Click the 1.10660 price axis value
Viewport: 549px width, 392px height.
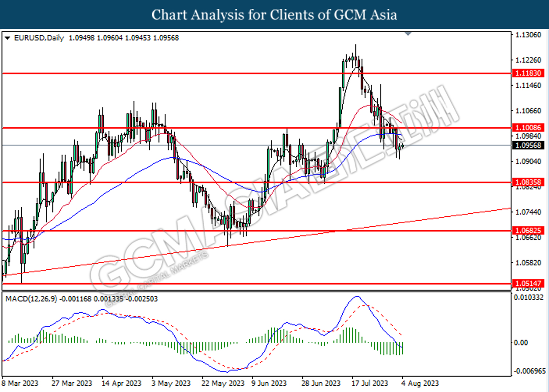click(528, 111)
